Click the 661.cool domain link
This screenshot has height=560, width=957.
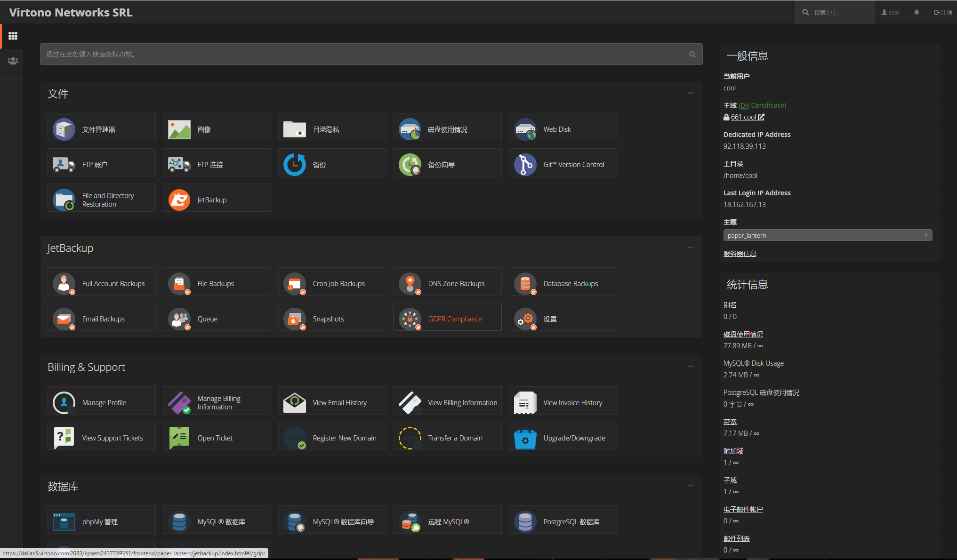tap(743, 117)
